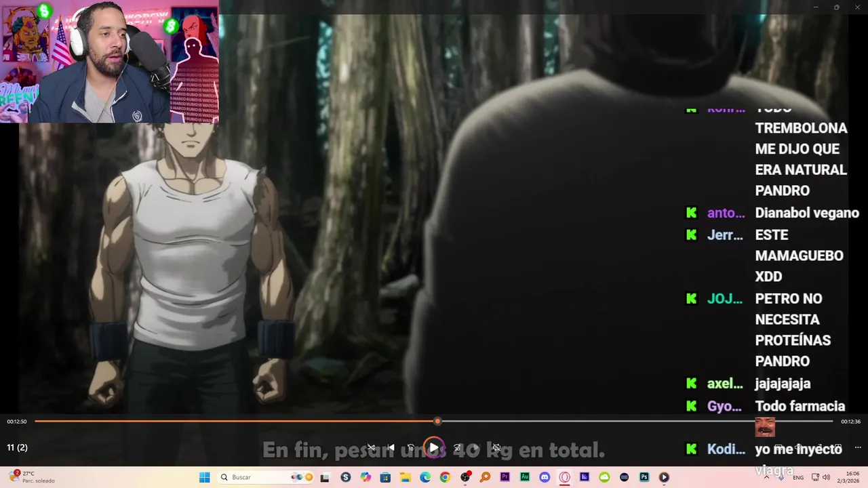Launch Google Chrome from the taskbar

point(445,477)
